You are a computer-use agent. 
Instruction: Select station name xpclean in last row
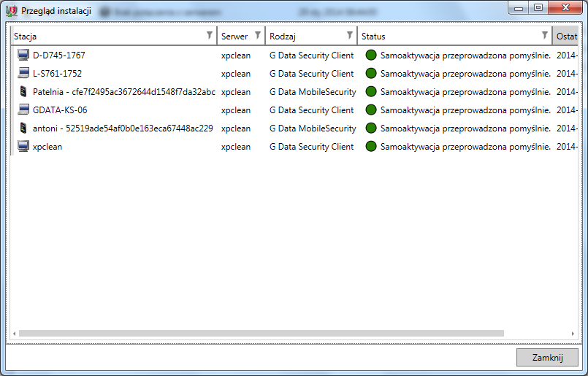47,147
